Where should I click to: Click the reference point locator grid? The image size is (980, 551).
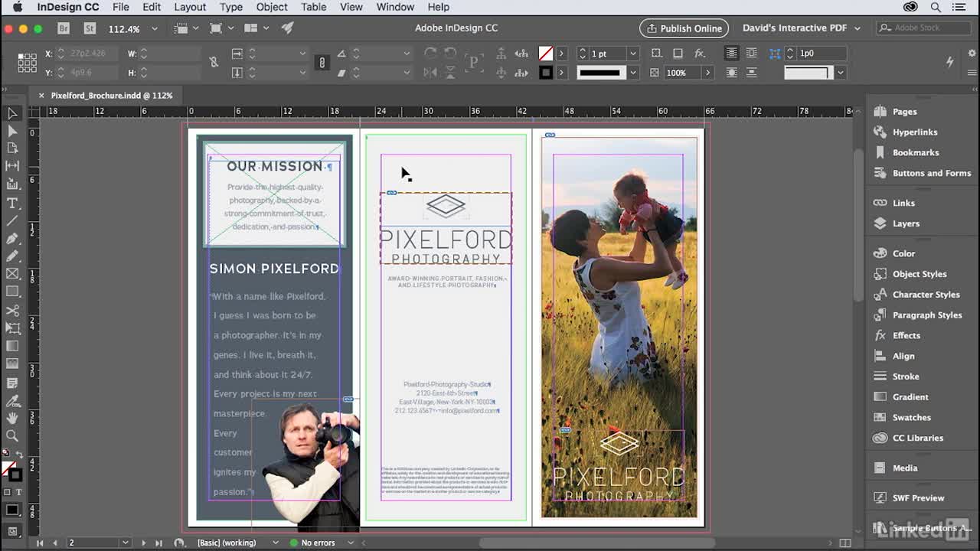pyautogui.click(x=27, y=63)
